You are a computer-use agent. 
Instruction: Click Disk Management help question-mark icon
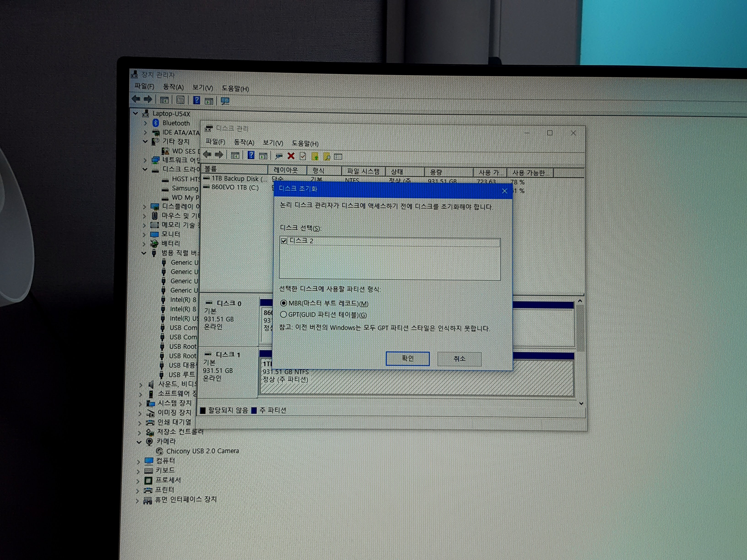coord(251,155)
